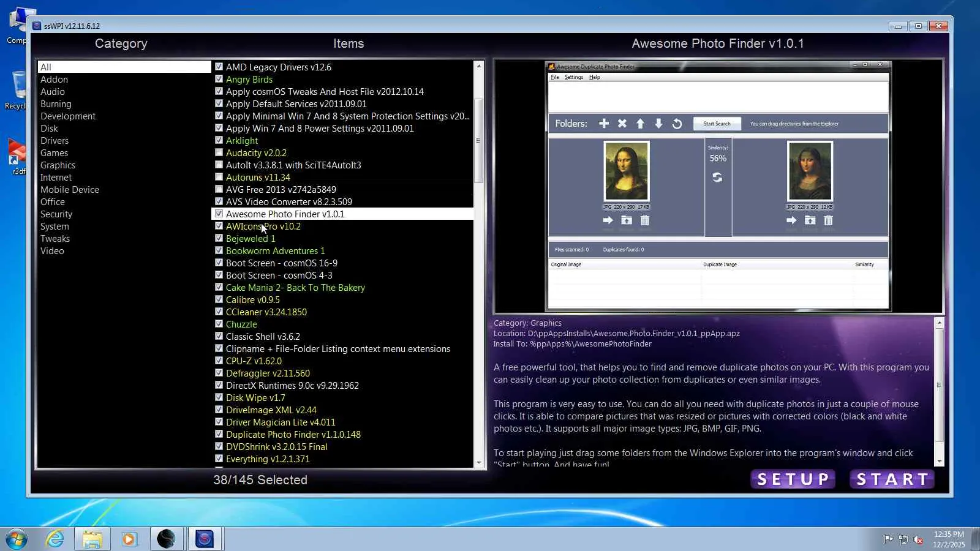
Task: Open Action Center flag in system tray
Action: (x=888, y=539)
